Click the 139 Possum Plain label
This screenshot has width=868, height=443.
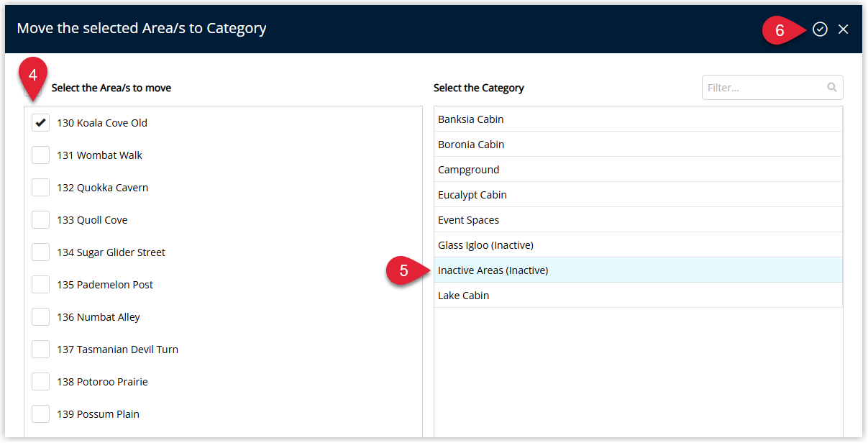point(99,414)
